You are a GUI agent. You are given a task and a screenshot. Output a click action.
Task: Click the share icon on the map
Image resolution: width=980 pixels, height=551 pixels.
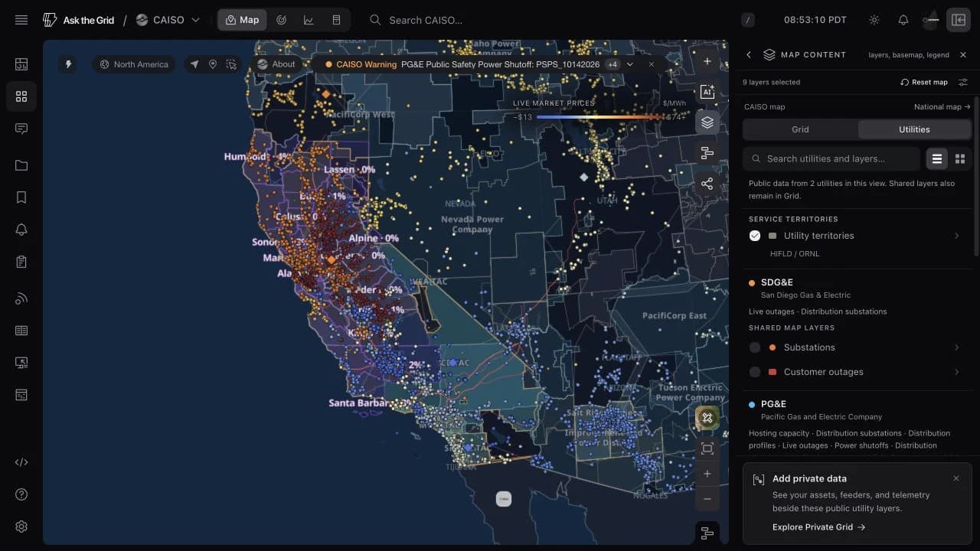pyautogui.click(x=707, y=184)
